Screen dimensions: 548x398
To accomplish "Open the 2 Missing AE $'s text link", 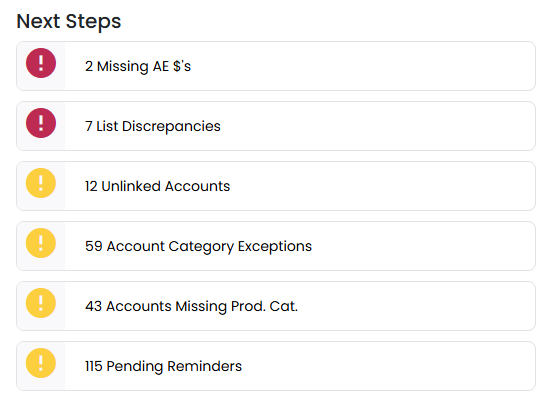I will (x=138, y=66).
